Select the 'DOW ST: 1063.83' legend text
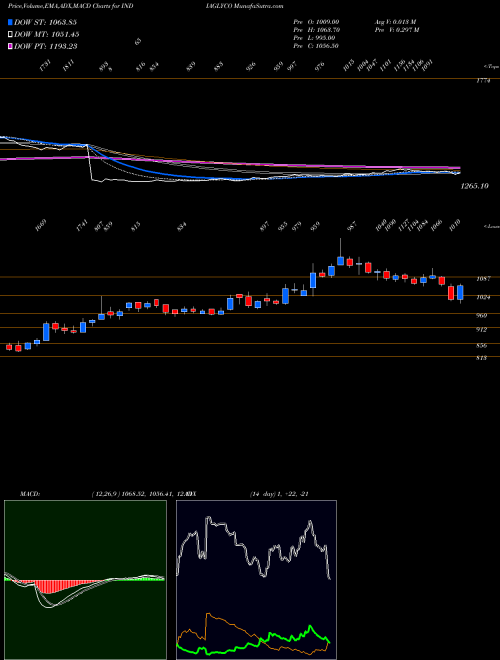This screenshot has height=660, width=500. [45, 22]
